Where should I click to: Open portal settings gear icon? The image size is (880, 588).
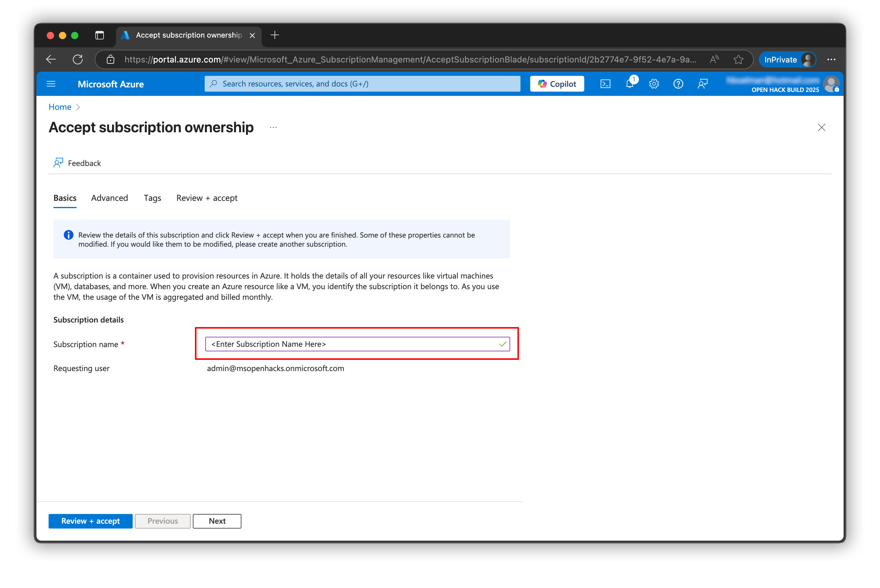coord(654,84)
